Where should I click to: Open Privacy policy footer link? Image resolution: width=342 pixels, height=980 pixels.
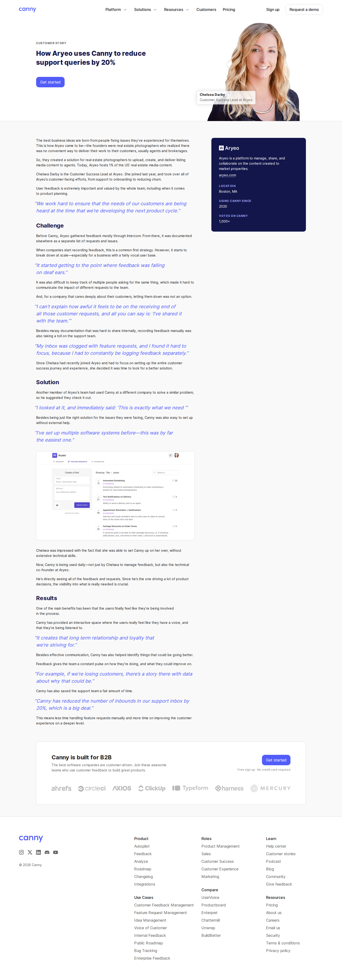[278, 951]
